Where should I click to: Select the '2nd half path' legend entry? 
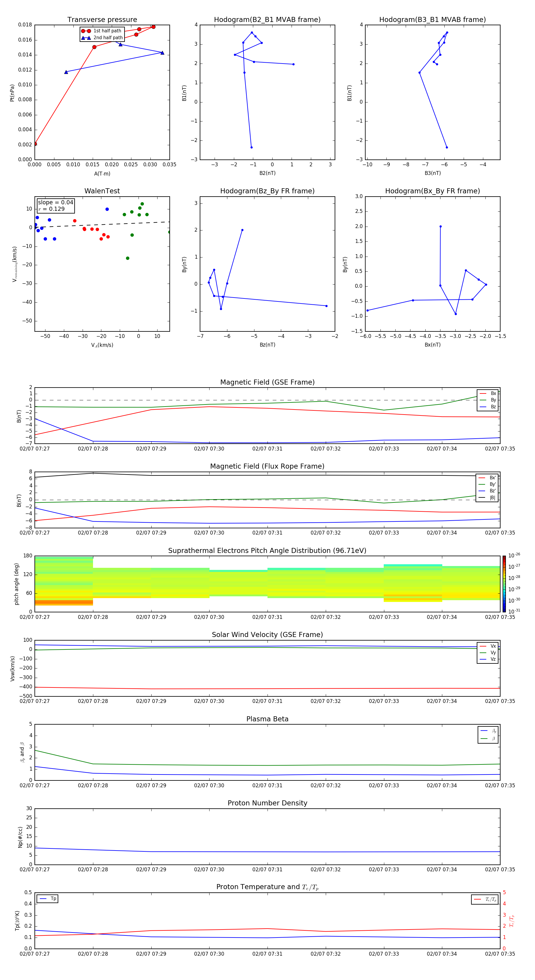point(102,38)
